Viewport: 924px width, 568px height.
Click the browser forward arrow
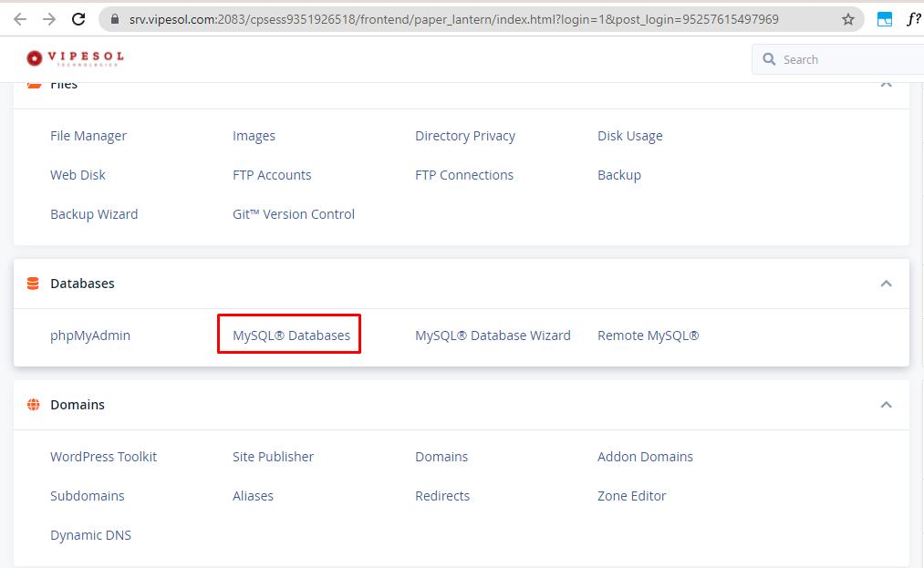49,19
